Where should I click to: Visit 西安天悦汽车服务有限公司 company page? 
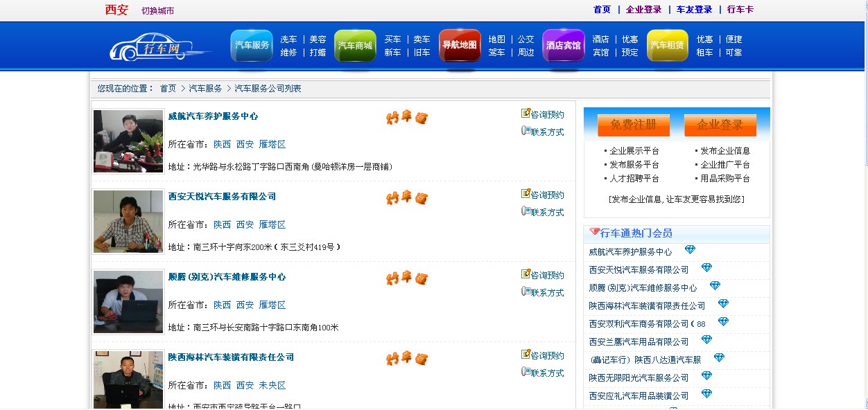tap(222, 196)
